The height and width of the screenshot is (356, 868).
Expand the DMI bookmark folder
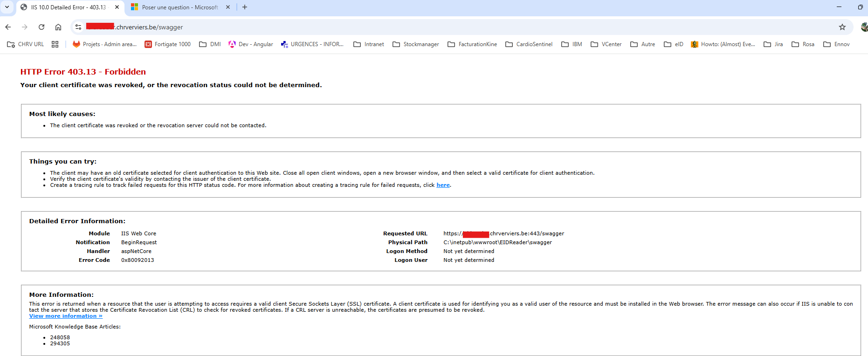click(x=210, y=44)
